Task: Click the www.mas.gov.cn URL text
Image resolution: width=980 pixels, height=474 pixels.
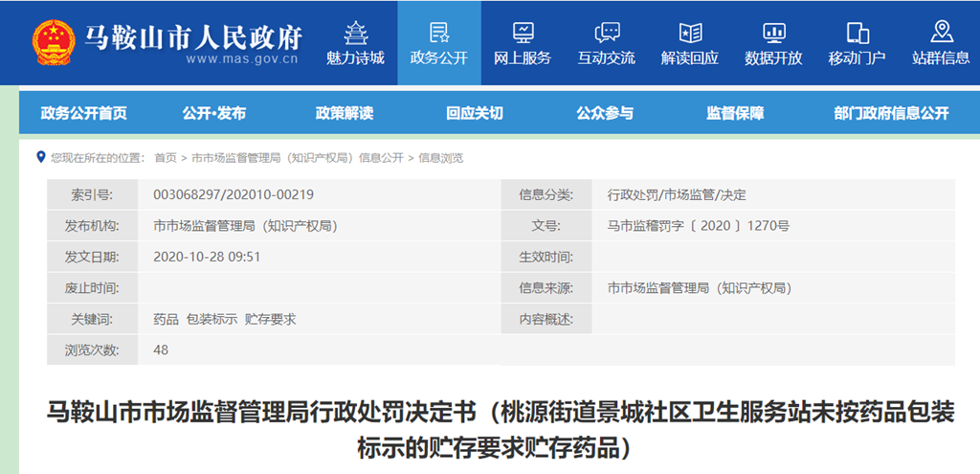Action: (x=242, y=60)
